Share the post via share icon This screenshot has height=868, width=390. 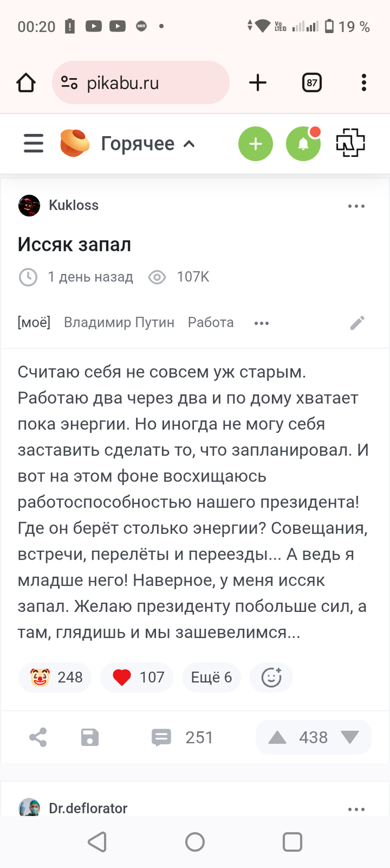(x=38, y=737)
